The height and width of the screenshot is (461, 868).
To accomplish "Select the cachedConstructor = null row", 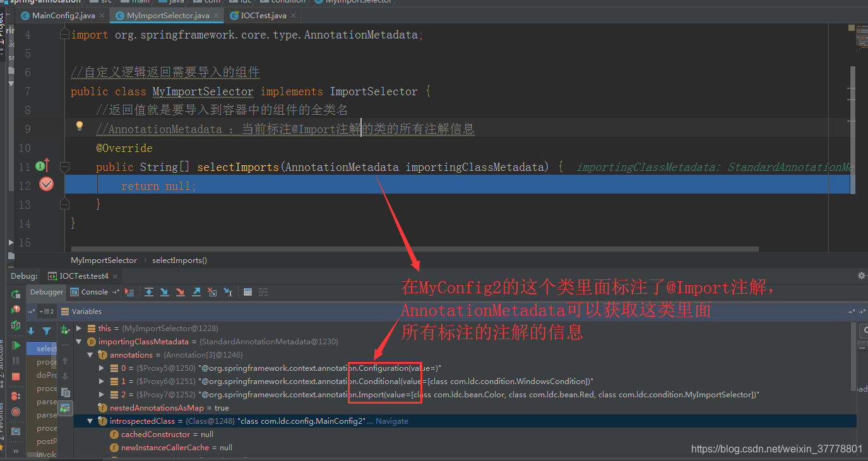I will 465,434.
